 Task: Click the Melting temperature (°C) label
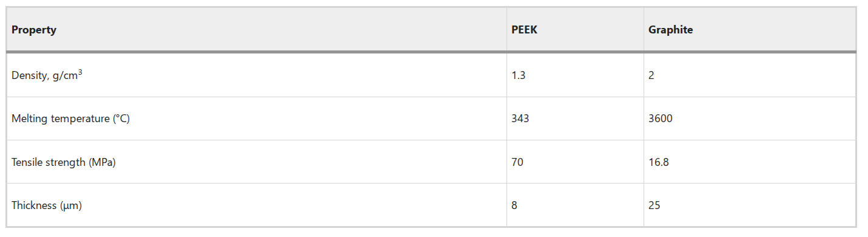[x=70, y=118]
